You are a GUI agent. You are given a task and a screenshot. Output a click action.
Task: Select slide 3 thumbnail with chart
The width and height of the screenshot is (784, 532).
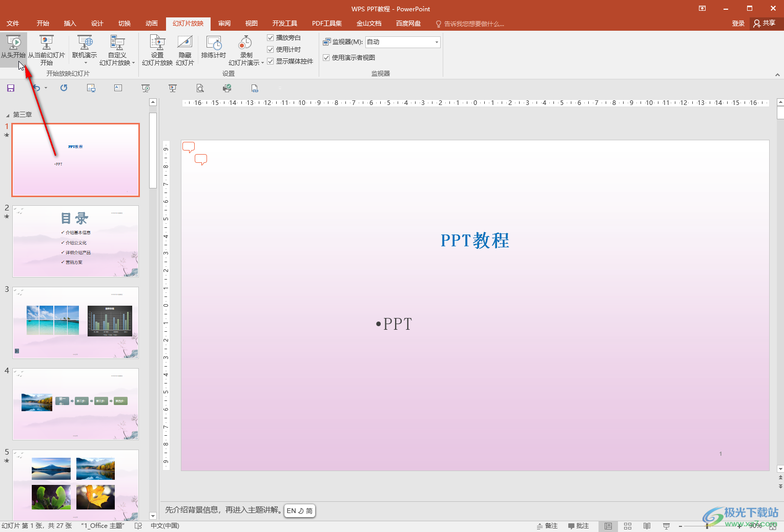click(76, 323)
